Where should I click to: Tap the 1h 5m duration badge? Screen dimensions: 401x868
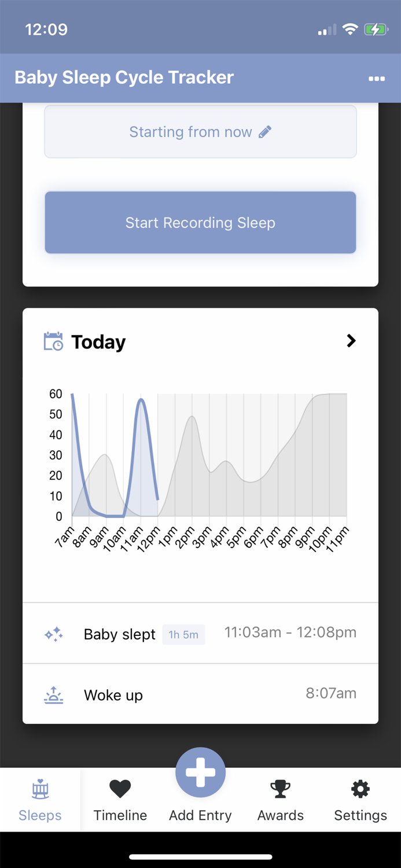click(183, 634)
